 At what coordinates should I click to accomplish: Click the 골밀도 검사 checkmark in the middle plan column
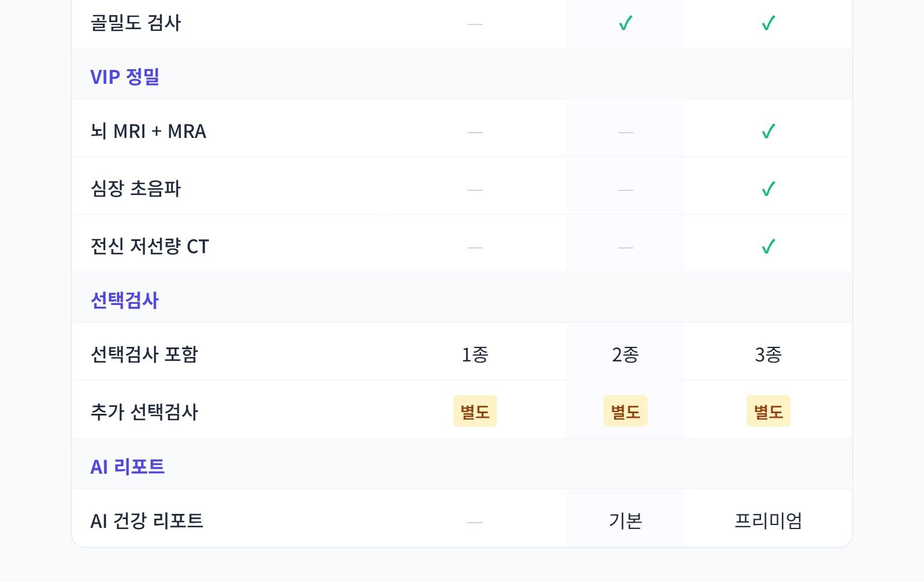[626, 23]
